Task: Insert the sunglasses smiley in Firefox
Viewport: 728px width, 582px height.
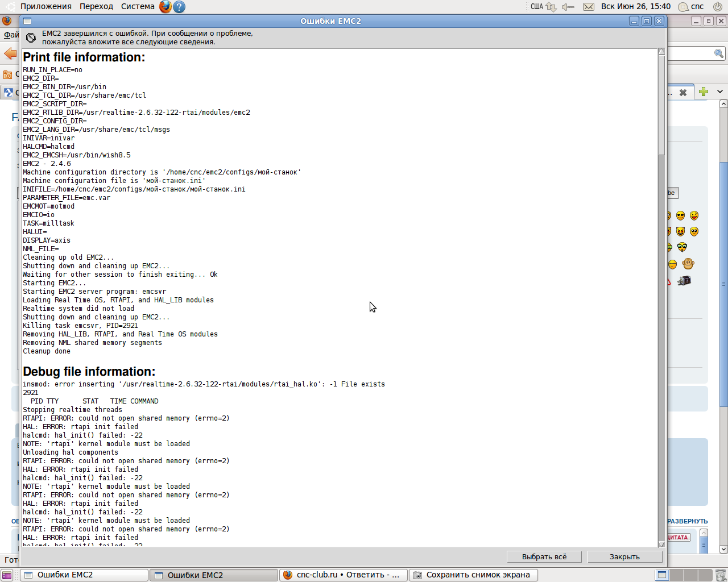Action: [680, 215]
